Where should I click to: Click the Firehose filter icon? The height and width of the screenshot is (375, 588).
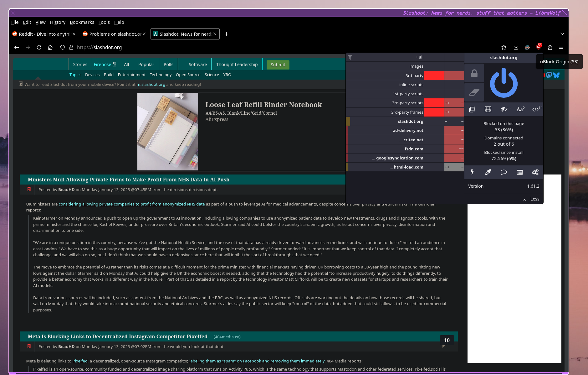point(115,64)
